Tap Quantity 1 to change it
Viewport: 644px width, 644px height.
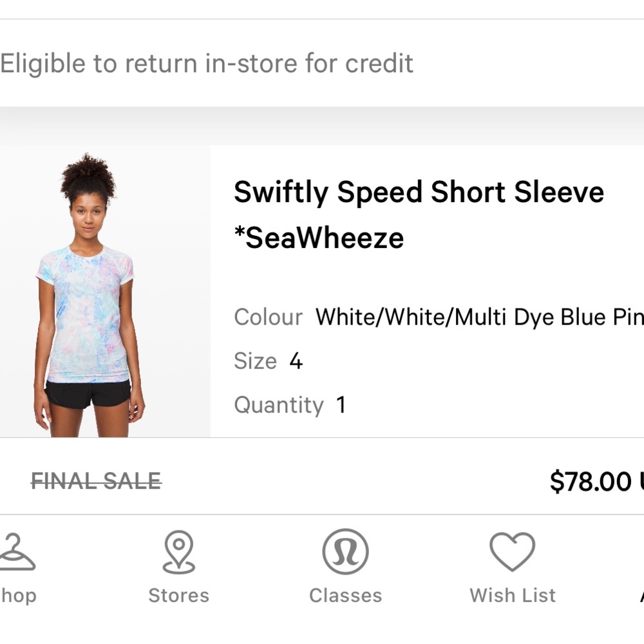pyautogui.click(x=341, y=404)
